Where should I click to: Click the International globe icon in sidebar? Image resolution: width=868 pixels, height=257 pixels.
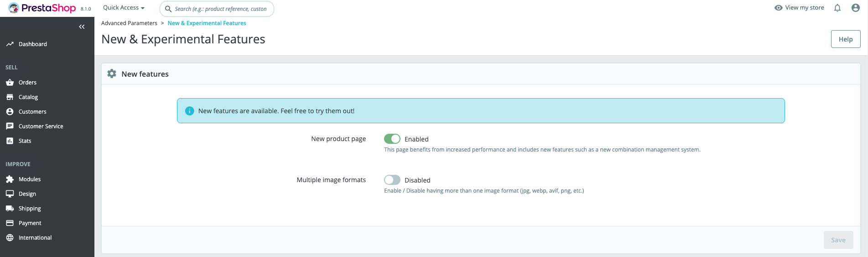coord(10,238)
